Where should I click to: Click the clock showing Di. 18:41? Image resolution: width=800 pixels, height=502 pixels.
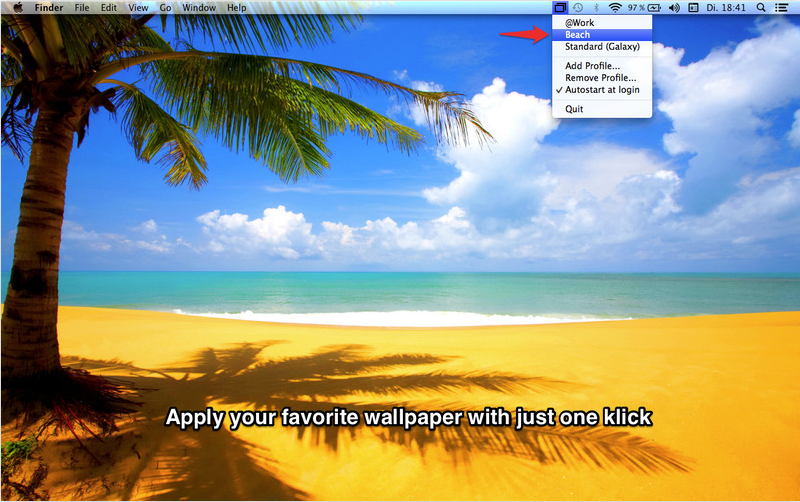[726, 7]
